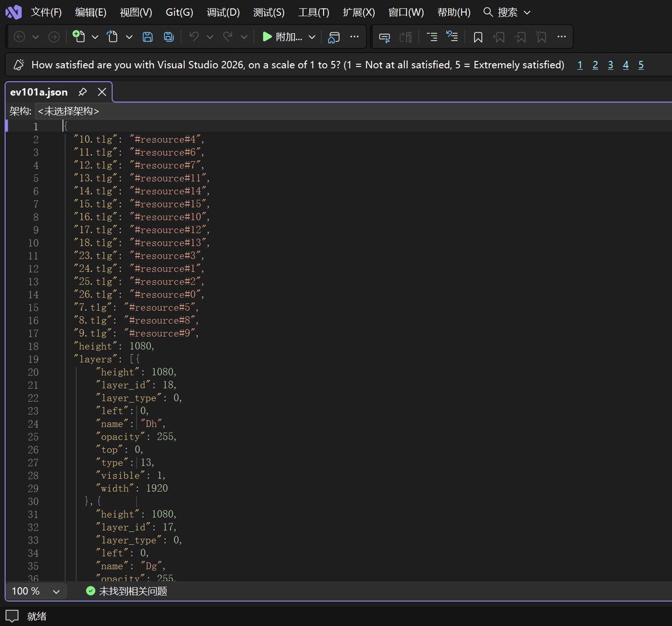The image size is (672, 626).
Task: Undo the last edit
Action: [194, 37]
